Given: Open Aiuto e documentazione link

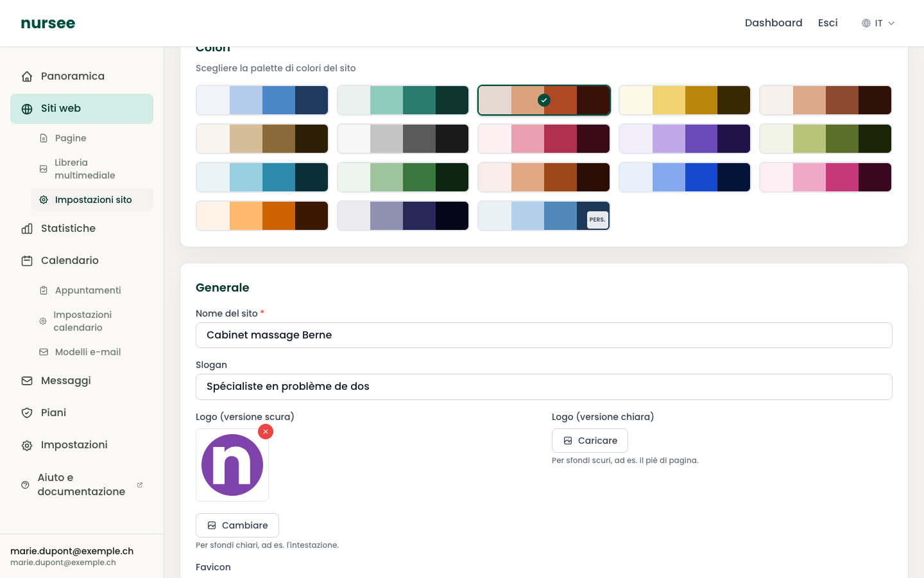Looking at the screenshot, I should click(81, 485).
